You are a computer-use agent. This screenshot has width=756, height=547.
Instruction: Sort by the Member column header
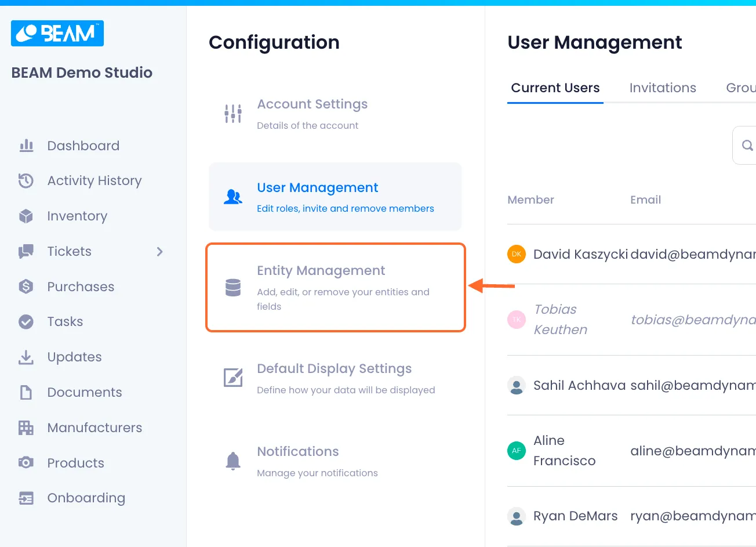(530, 200)
